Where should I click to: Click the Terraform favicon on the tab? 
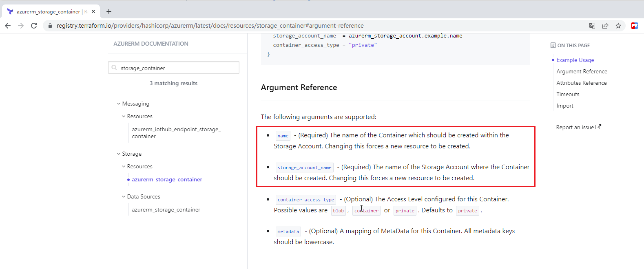(x=10, y=11)
